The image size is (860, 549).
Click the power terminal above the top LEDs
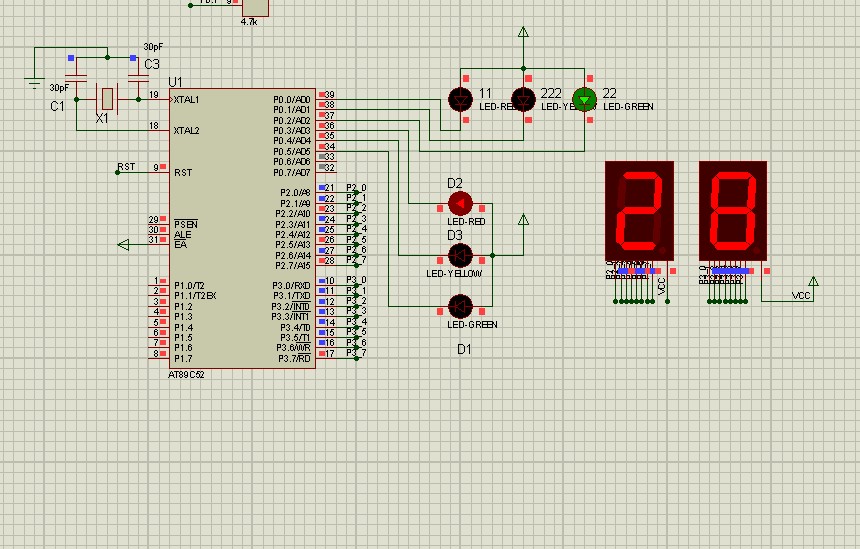click(x=523, y=32)
